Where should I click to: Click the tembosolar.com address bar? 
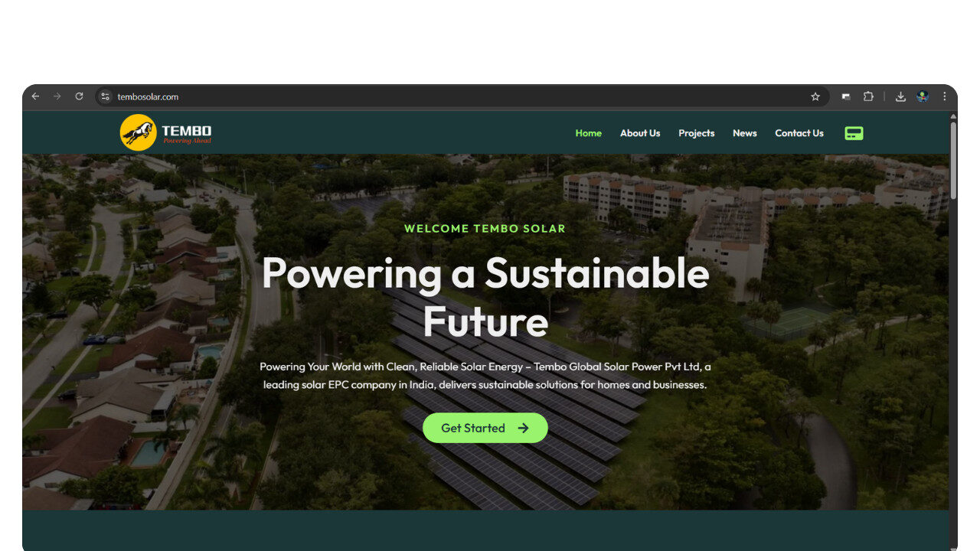click(459, 96)
